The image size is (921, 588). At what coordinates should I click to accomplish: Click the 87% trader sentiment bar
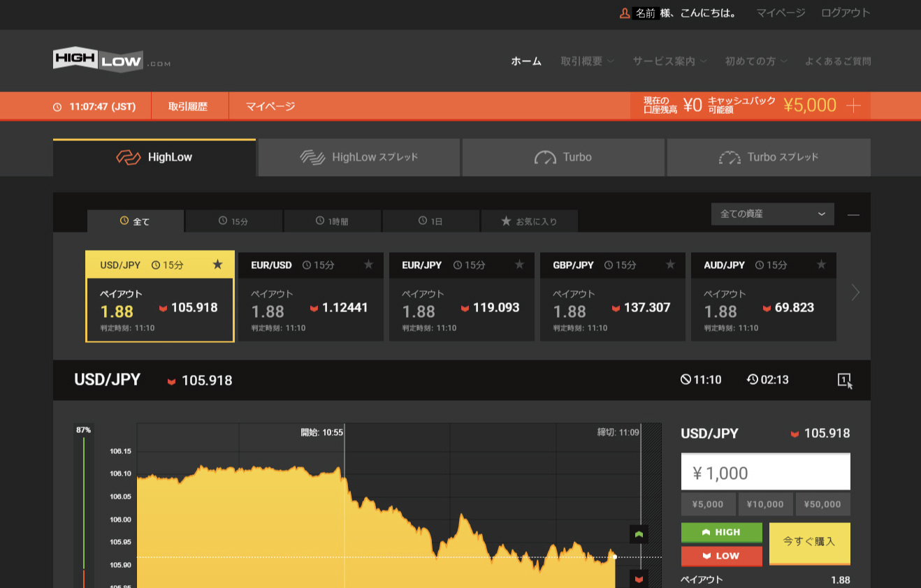coord(83,506)
